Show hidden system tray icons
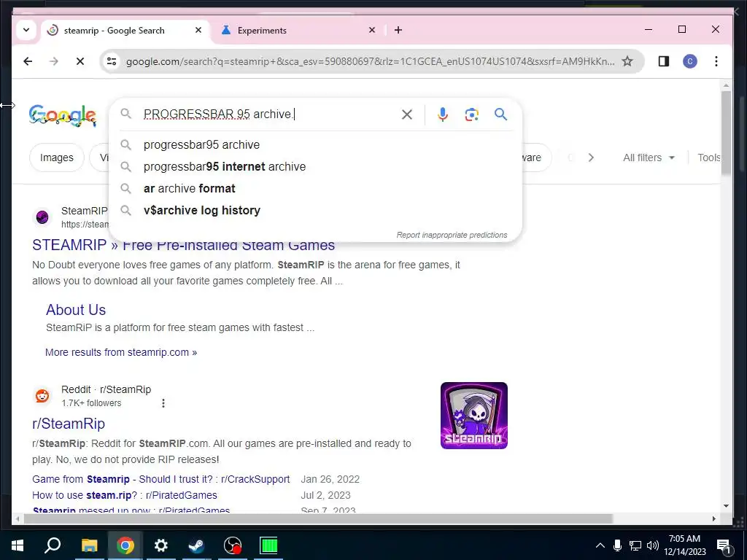This screenshot has width=747, height=560. click(600, 545)
